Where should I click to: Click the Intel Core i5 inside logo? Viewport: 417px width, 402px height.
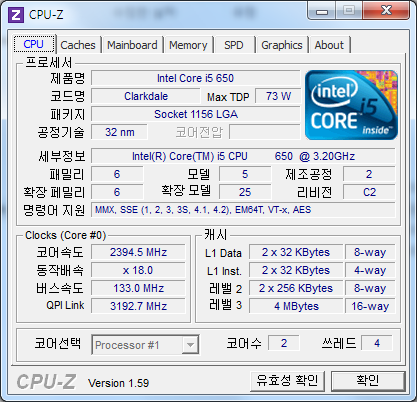coord(351,105)
